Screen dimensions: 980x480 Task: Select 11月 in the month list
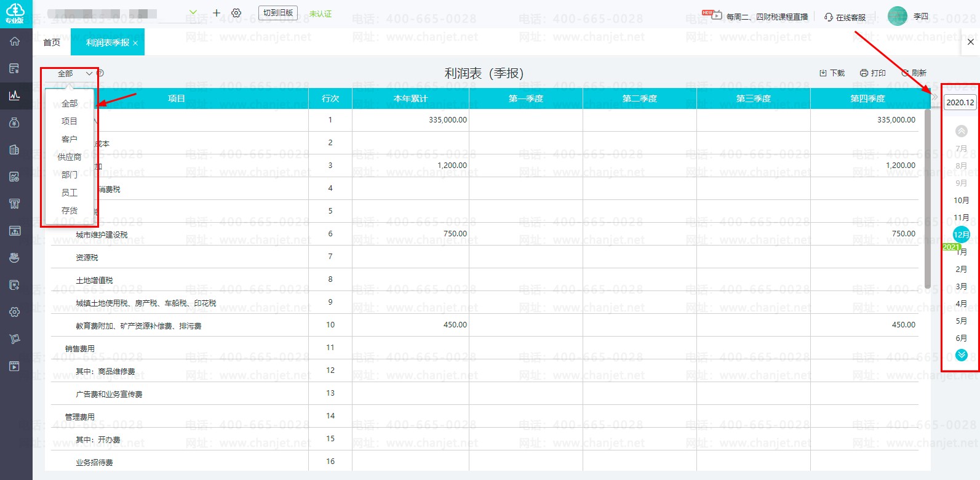coord(962,217)
